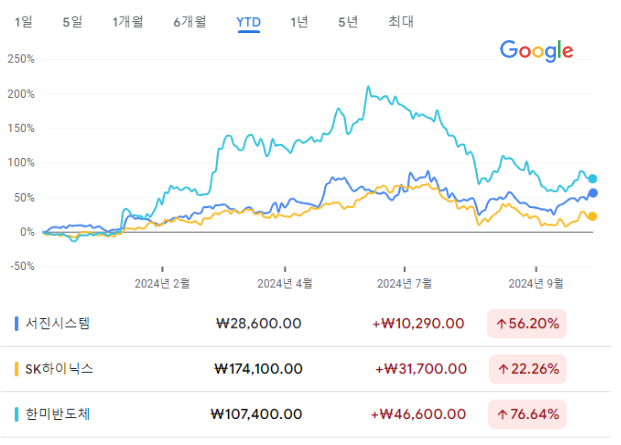The image size is (621, 445).
Task: Click the 250% y-axis label
Action: coord(21,59)
